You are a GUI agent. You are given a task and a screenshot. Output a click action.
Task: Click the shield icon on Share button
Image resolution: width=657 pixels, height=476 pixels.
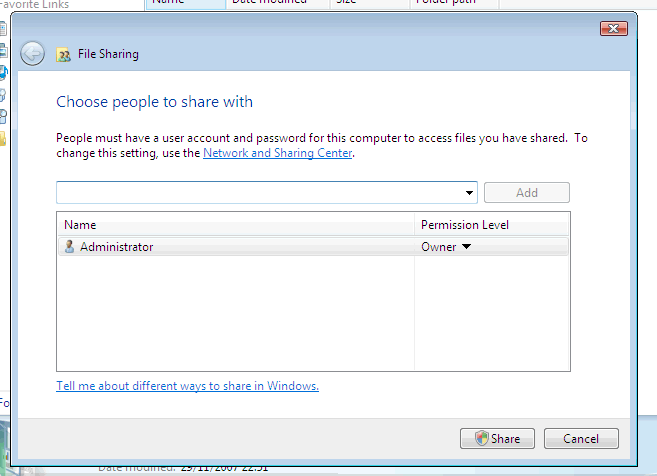coord(481,438)
